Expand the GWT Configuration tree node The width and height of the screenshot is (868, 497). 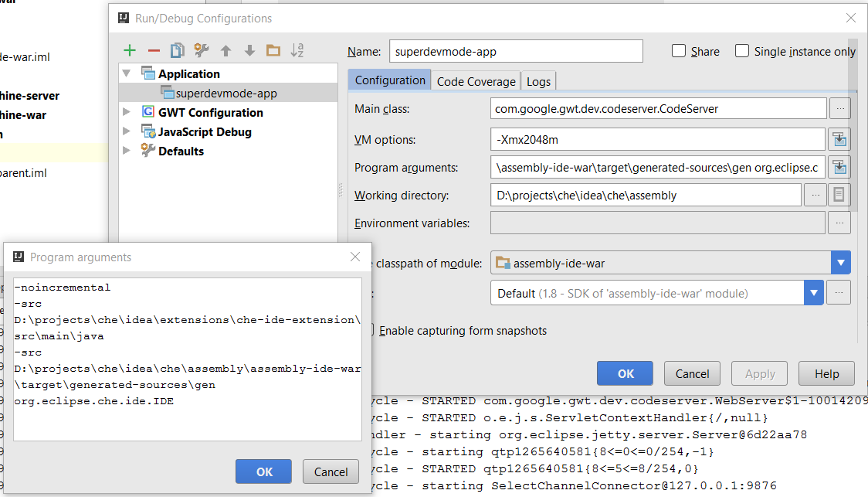126,112
